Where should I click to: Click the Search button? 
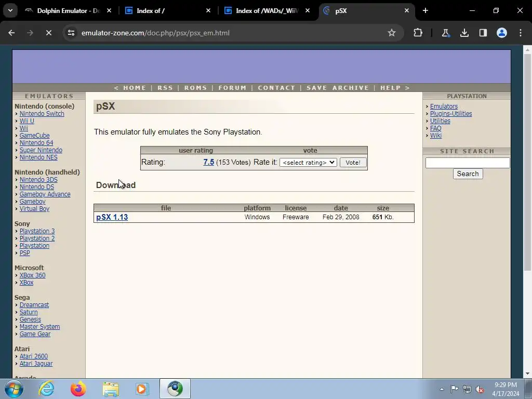(468, 174)
